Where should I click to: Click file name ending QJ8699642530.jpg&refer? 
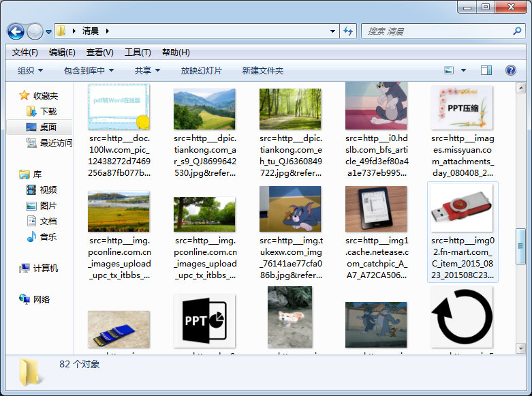coord(205,155)
